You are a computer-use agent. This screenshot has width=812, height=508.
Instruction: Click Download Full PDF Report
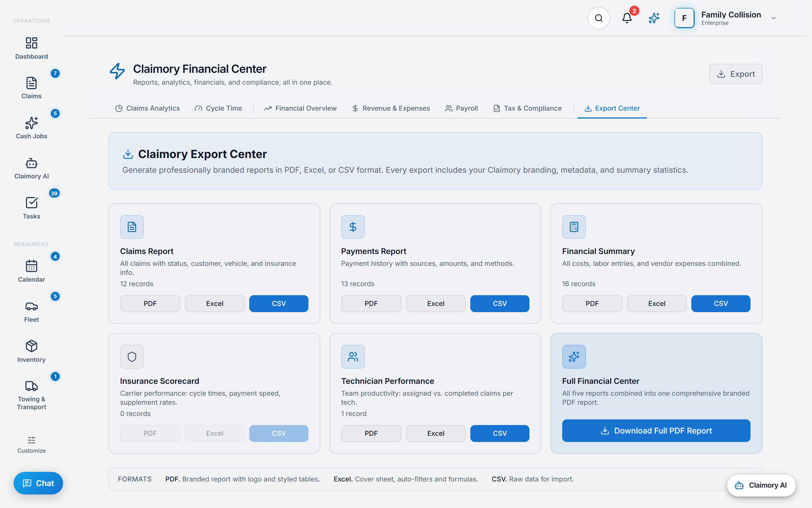pos(656,430)
